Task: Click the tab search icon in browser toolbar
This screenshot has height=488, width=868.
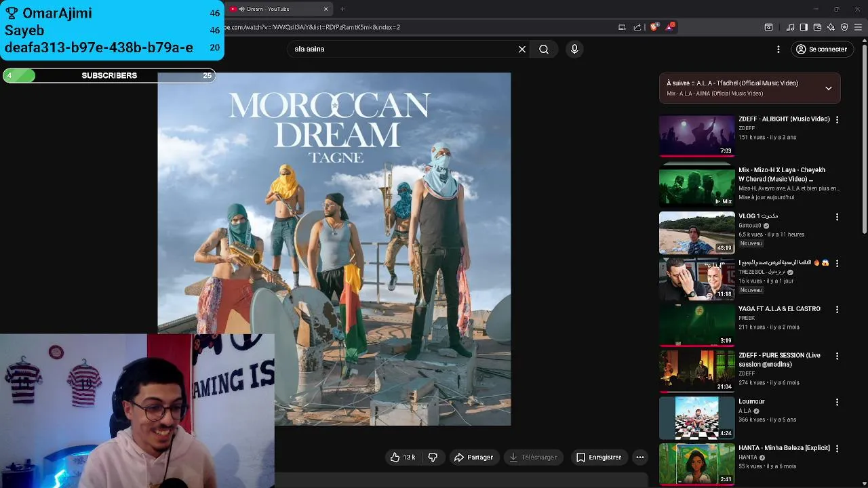Action: 768,27
